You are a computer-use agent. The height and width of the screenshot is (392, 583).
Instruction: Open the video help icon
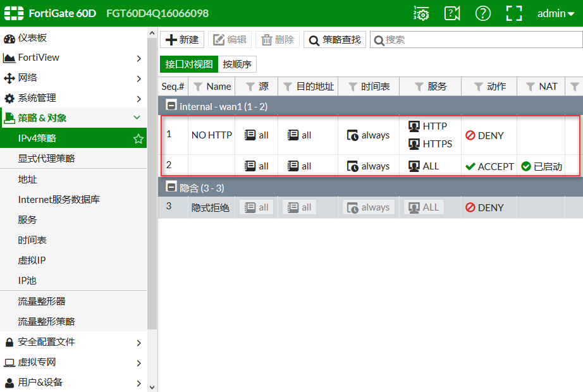point(452,13)
